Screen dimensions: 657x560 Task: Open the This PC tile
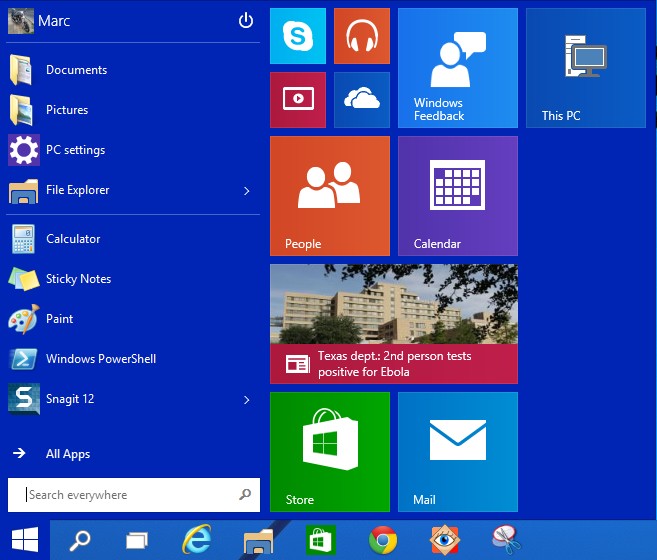click(586, 68)
